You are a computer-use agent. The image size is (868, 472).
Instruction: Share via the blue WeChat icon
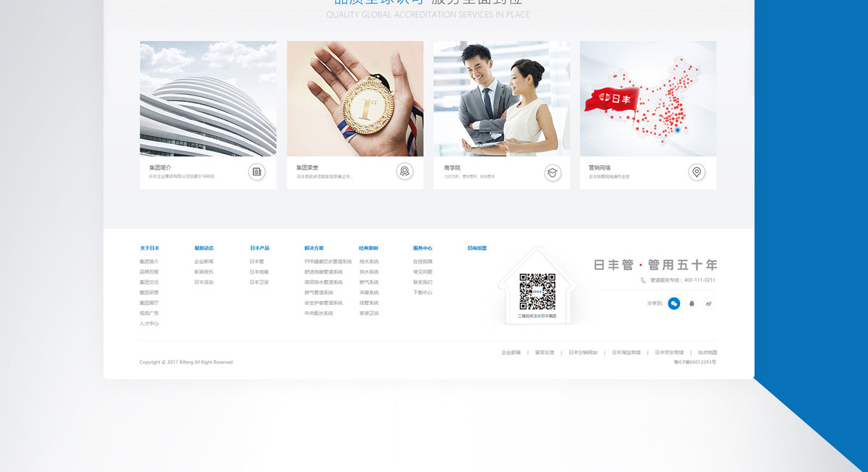point(674,303)
